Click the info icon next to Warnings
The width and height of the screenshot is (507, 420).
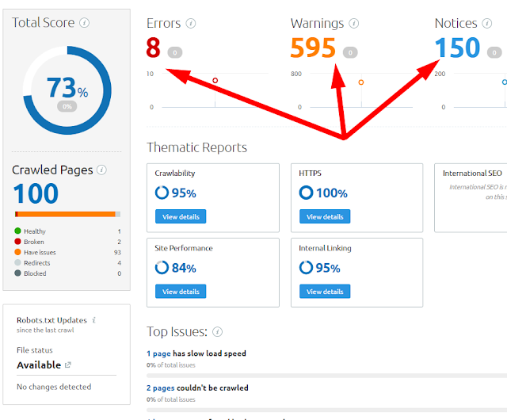coord(353,24)
